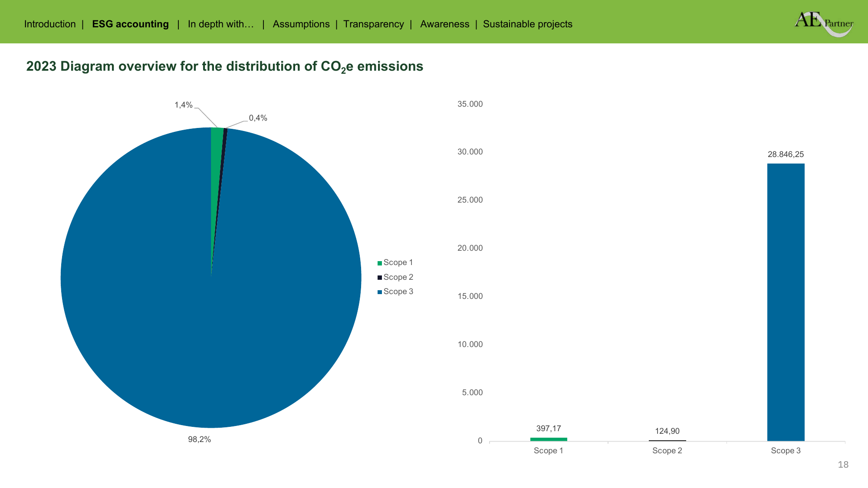Click the 30.000 y-axis value
Image resolution: width=868 pixels, height=488 pixels.
pos(470,152)
